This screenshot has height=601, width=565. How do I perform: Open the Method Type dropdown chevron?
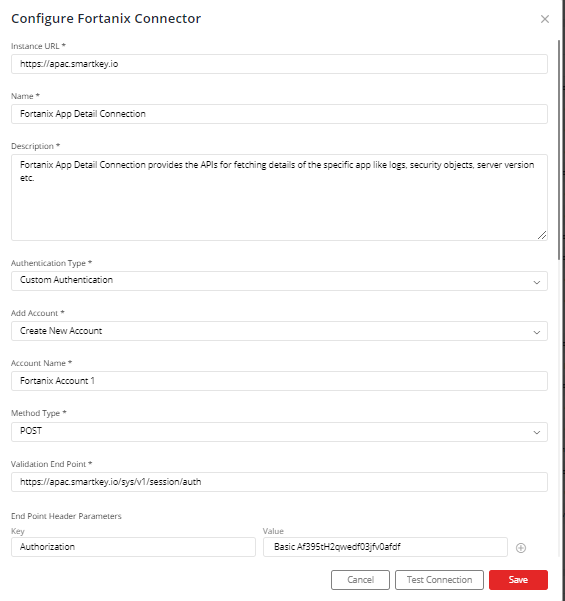point(537,432)
